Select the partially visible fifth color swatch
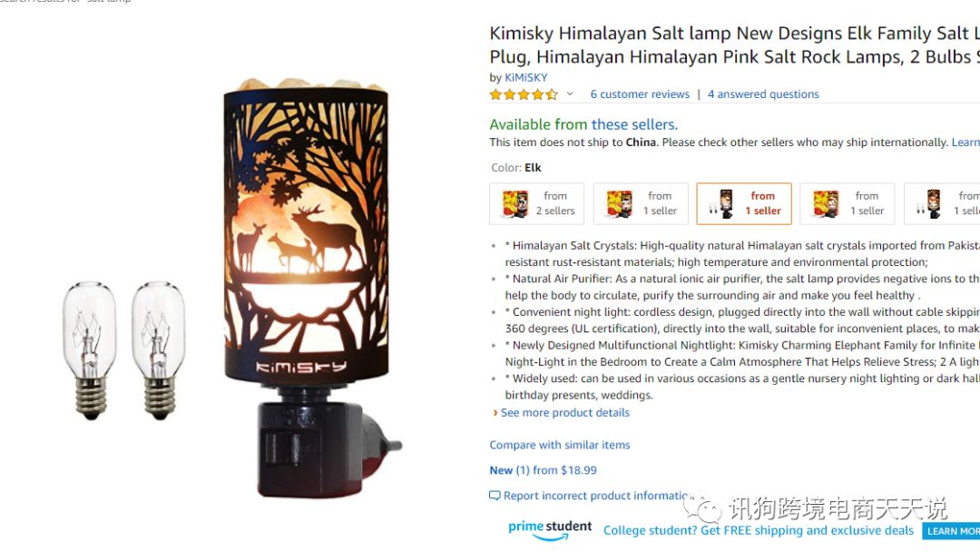 click(x=942, y=203)
